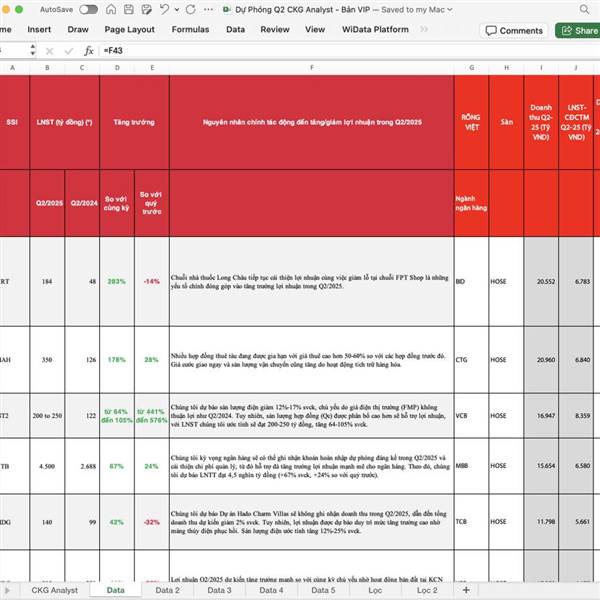Click the TCB ticker cell
Screen dimensions: 600x600
[471, 522]
